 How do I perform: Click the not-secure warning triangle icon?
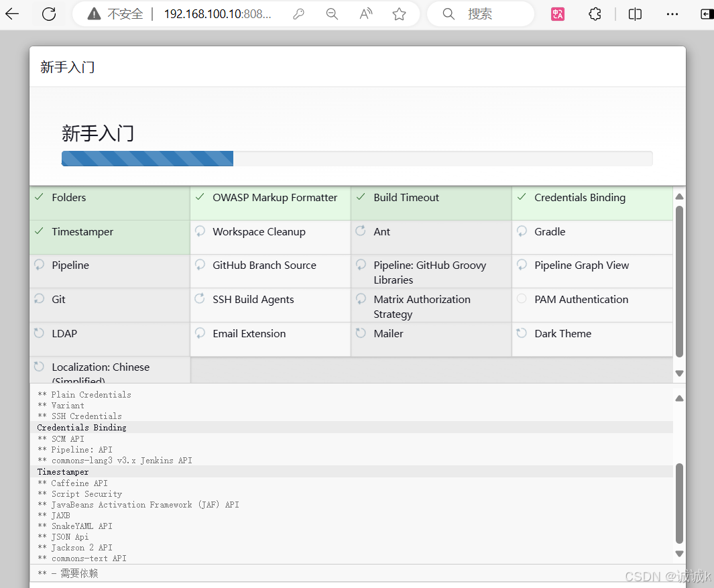pos(94,14)
